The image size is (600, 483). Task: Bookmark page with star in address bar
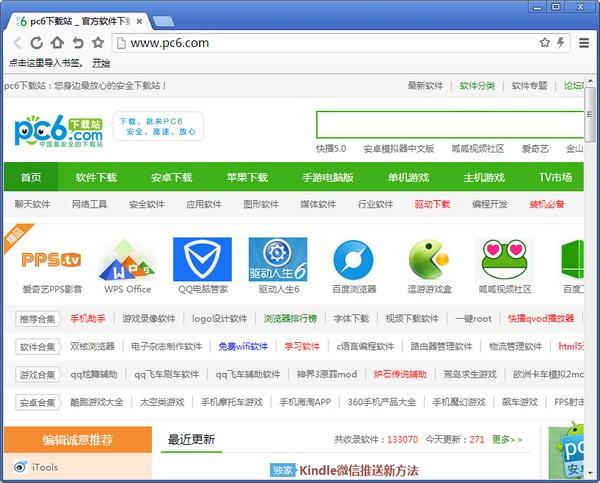click(545, 42)
